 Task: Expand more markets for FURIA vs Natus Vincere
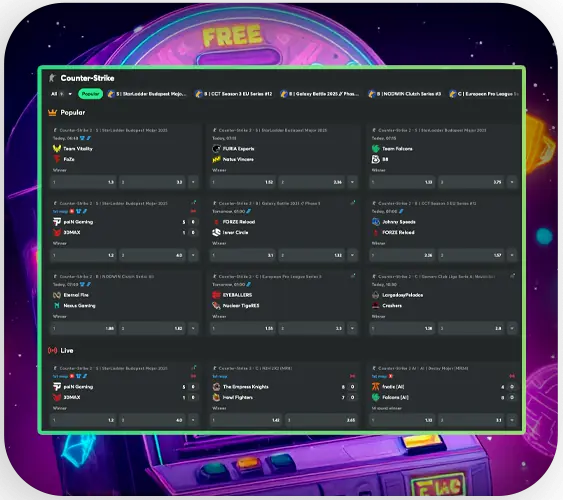(x=353, y=182)
